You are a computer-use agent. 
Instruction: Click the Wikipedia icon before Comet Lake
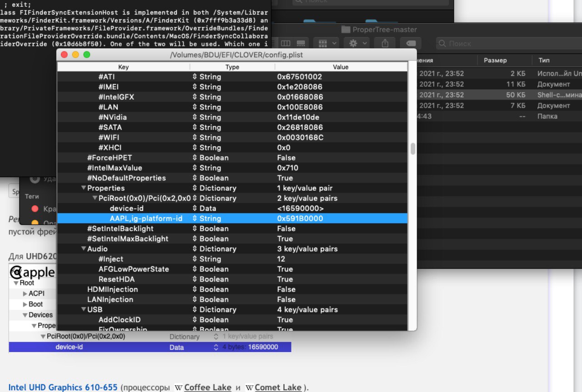coord(250,387)
